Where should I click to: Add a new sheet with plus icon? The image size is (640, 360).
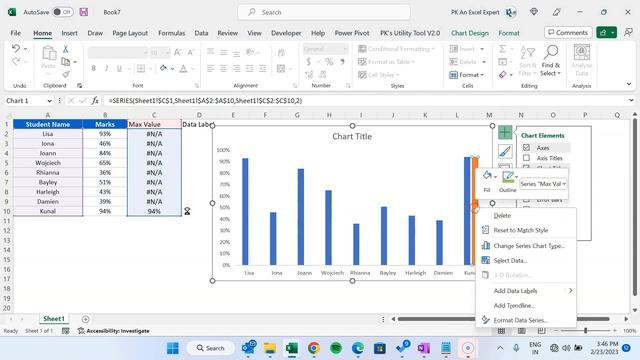pyautogui.click(x=85, y=319)
